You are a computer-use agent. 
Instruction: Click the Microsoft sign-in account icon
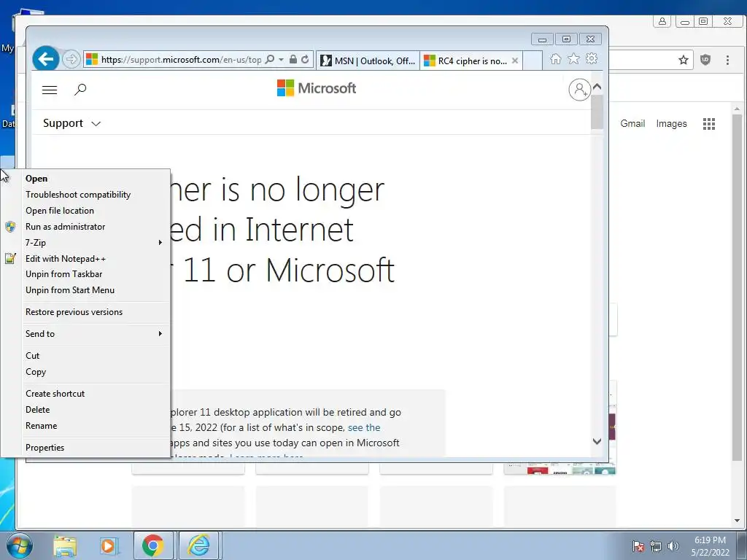[579, 89]
